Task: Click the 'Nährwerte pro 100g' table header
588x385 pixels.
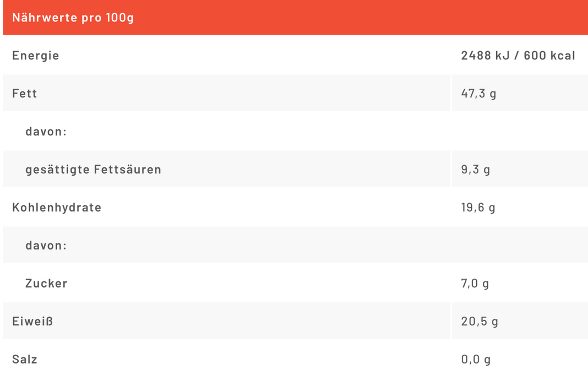Action: click(x=73, y=18)
